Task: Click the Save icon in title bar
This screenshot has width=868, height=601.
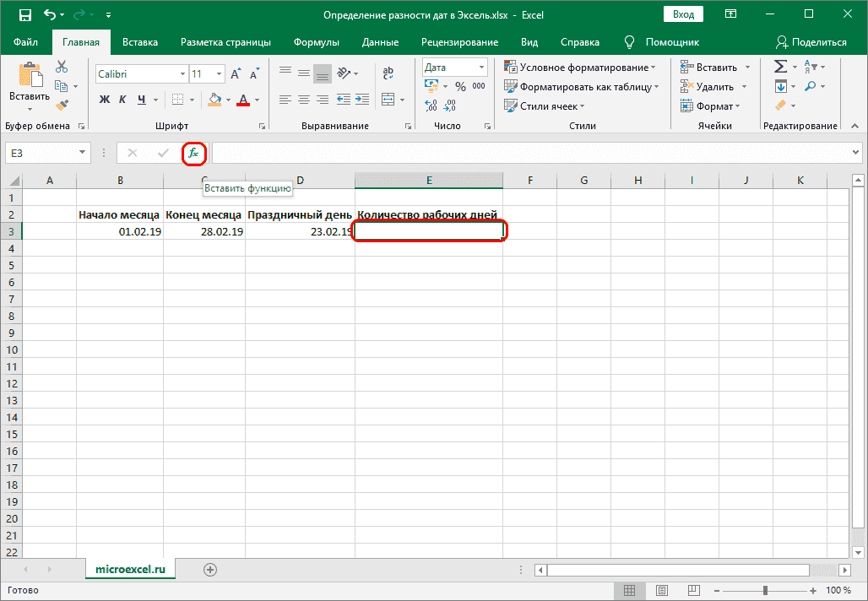Action: 24,15
